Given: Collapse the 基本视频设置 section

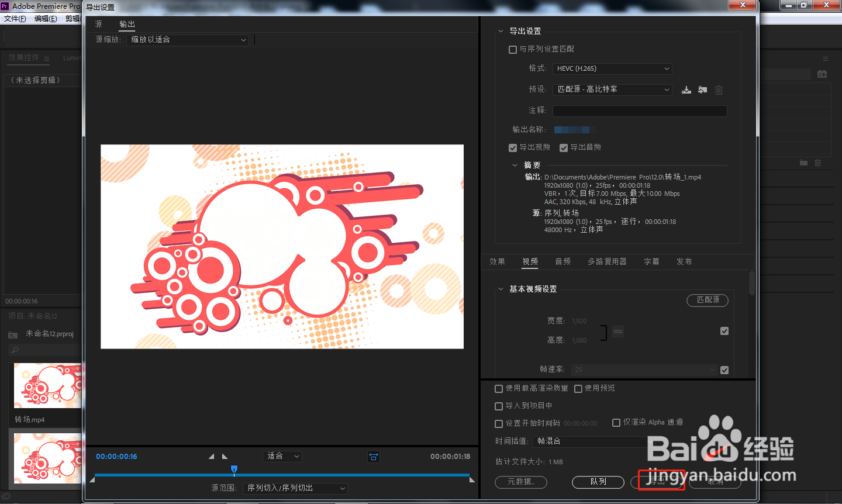Looking at the screenshot, I should click(501, 289).
